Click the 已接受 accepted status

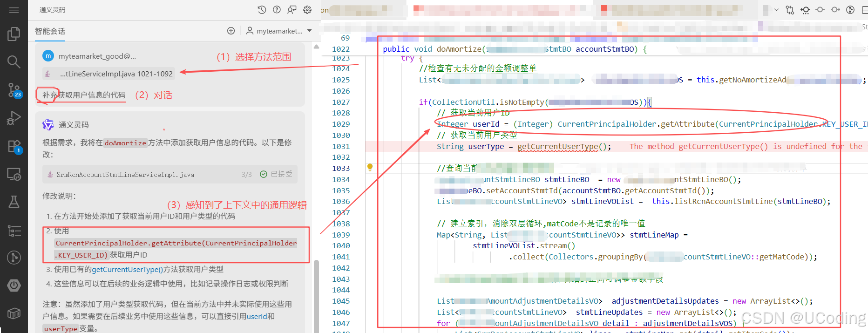[277, 174]
